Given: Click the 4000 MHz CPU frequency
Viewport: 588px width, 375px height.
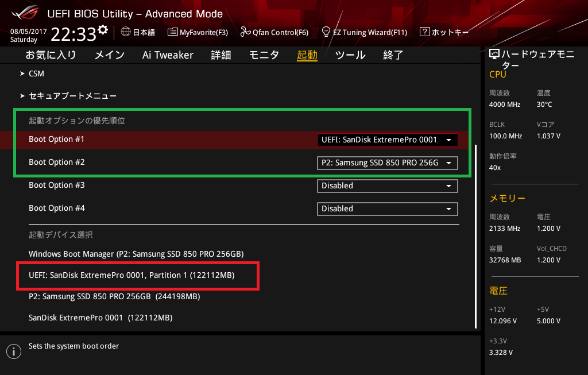Looking at the screenshot, I should tap(505, 105).
